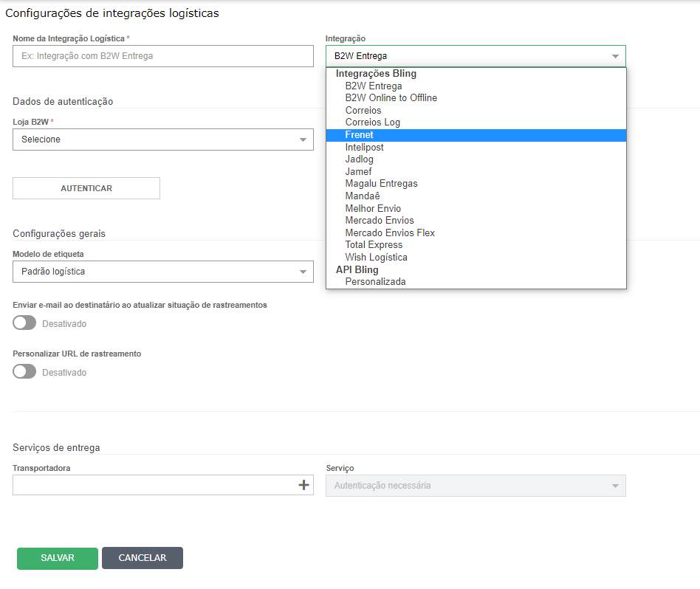The width and height of the screenshot is (700, 589).
Task: Pick Total Express integration
Action: point(374,244)
